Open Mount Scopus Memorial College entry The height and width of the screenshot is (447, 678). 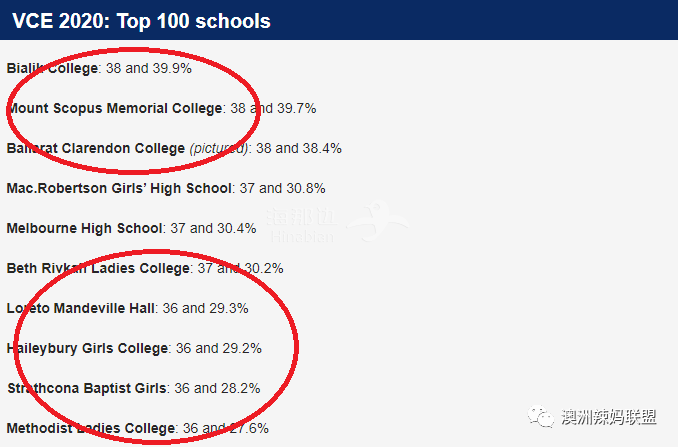click(162, 108)
